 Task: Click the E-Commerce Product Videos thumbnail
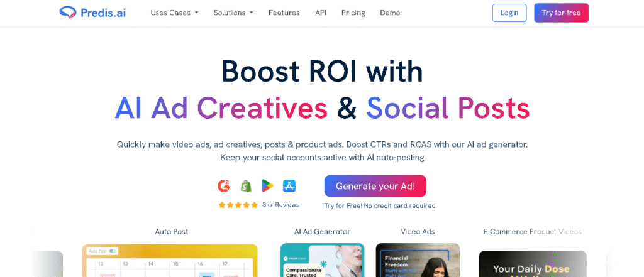tap(533, 264)
